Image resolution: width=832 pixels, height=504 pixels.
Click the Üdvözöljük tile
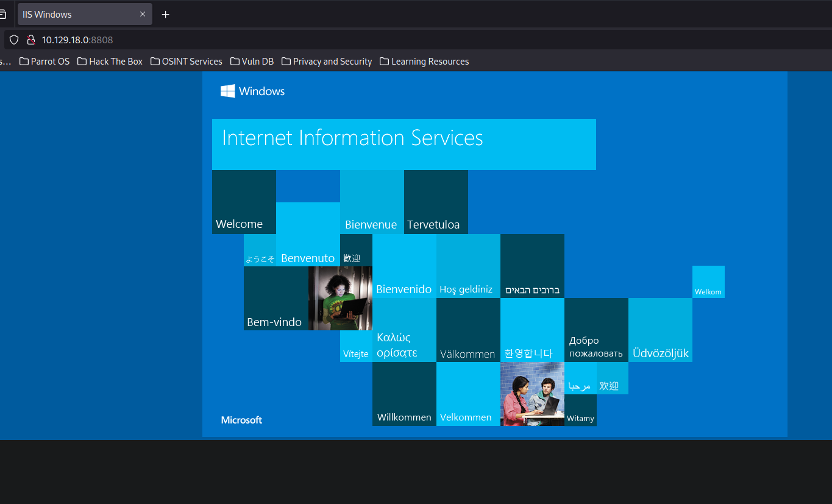(660, 330)
